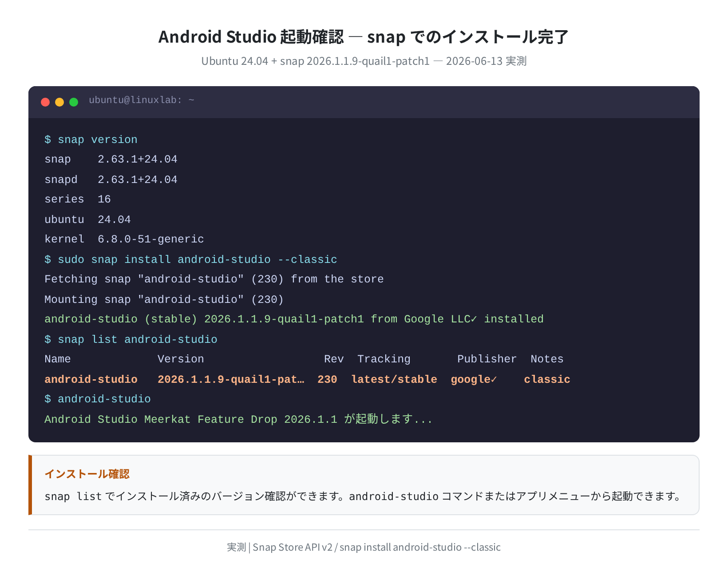The image size is (728, 572).
Task: Click the "Version" column header
Action: pos(181,359)
